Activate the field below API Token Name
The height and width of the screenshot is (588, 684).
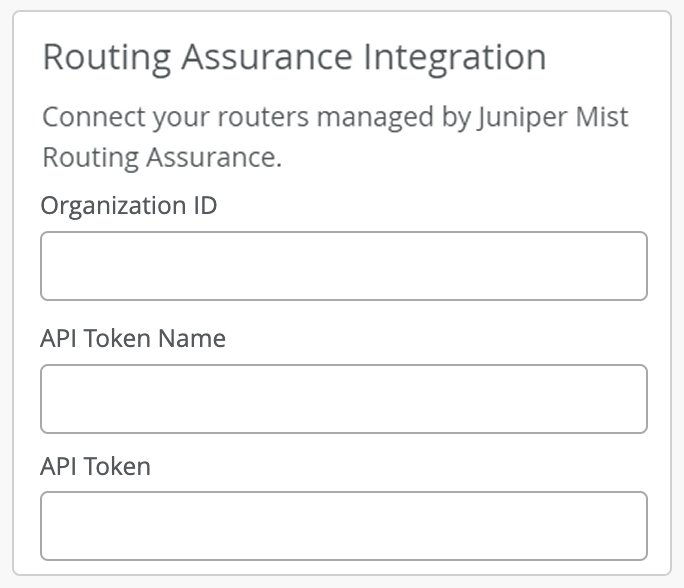point(343,399)
